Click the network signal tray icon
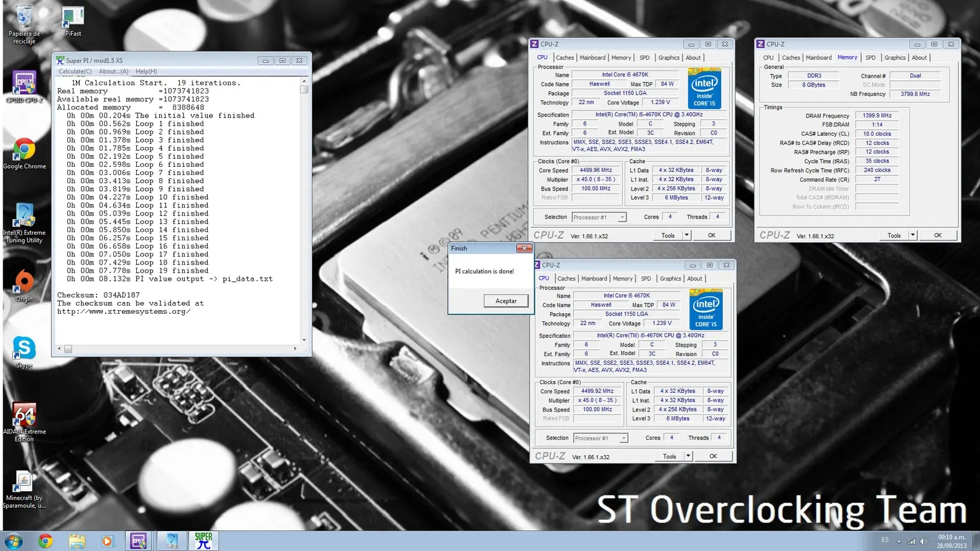Screen dimensions: 980x551 tap(912, 541)
